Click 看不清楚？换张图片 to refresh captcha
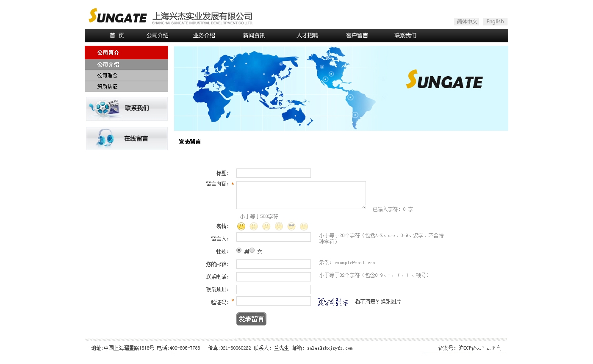Screen dimensions: 593x364 pos(378,302)
